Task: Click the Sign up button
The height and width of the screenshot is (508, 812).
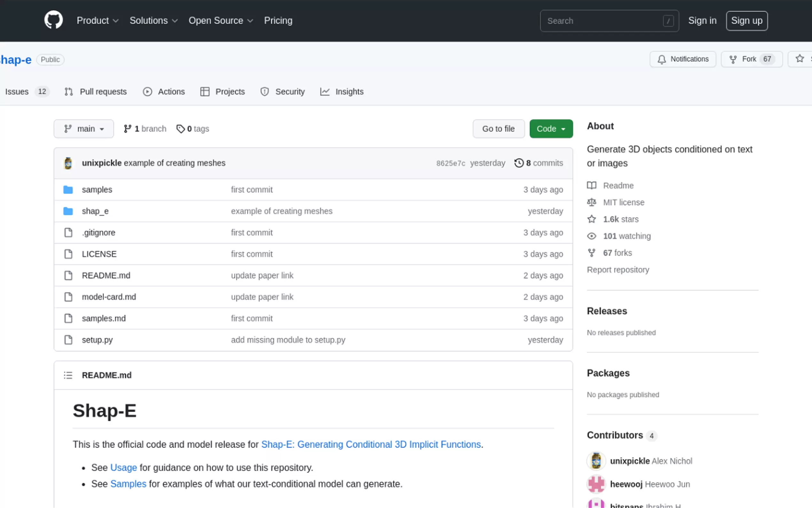Action: coord(746,20)
